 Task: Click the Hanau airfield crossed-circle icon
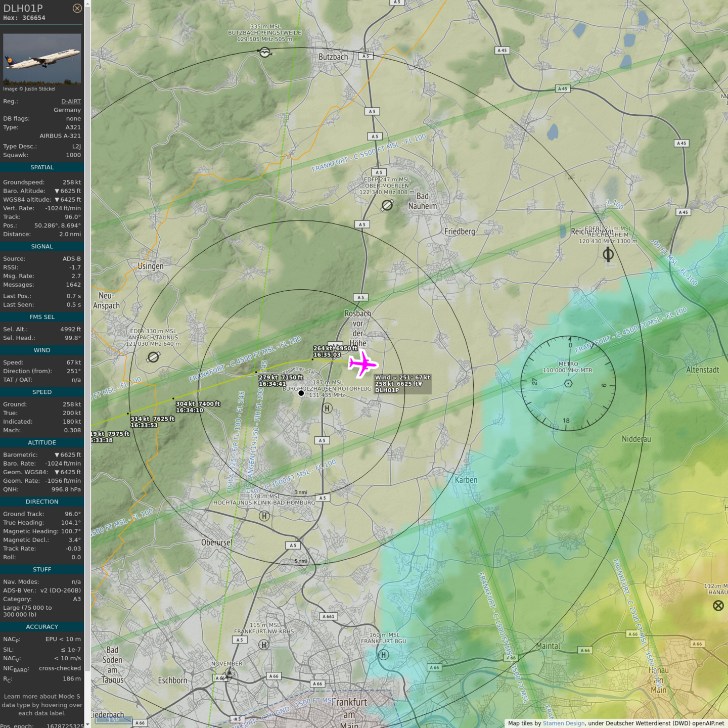tap(718, 606)
